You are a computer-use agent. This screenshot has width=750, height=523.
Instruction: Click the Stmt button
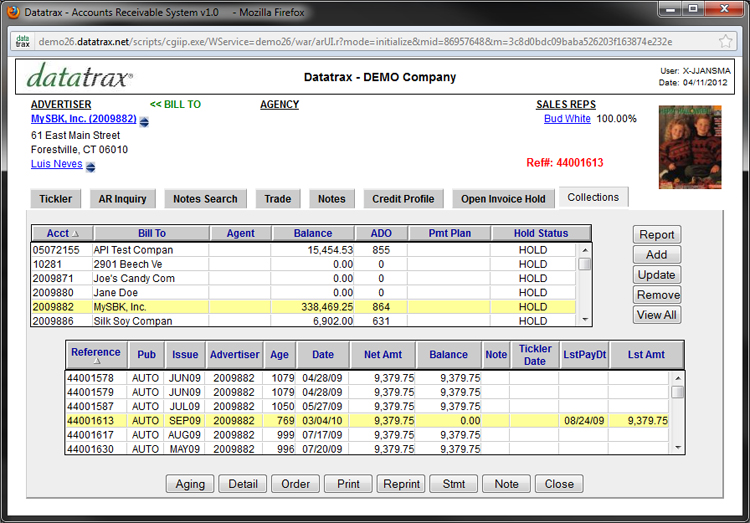[x=453, y=484]
